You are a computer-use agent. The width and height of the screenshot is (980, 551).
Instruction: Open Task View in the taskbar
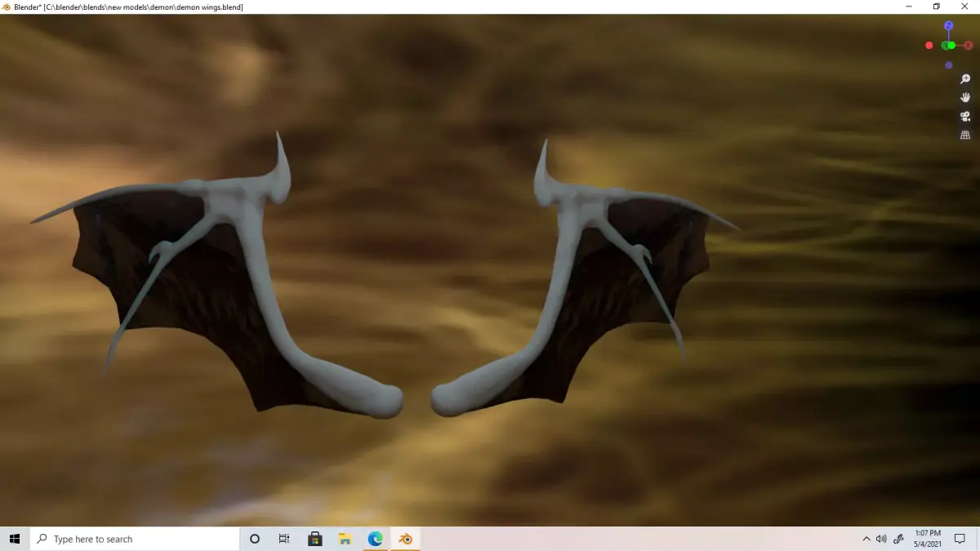coord(283,539)
